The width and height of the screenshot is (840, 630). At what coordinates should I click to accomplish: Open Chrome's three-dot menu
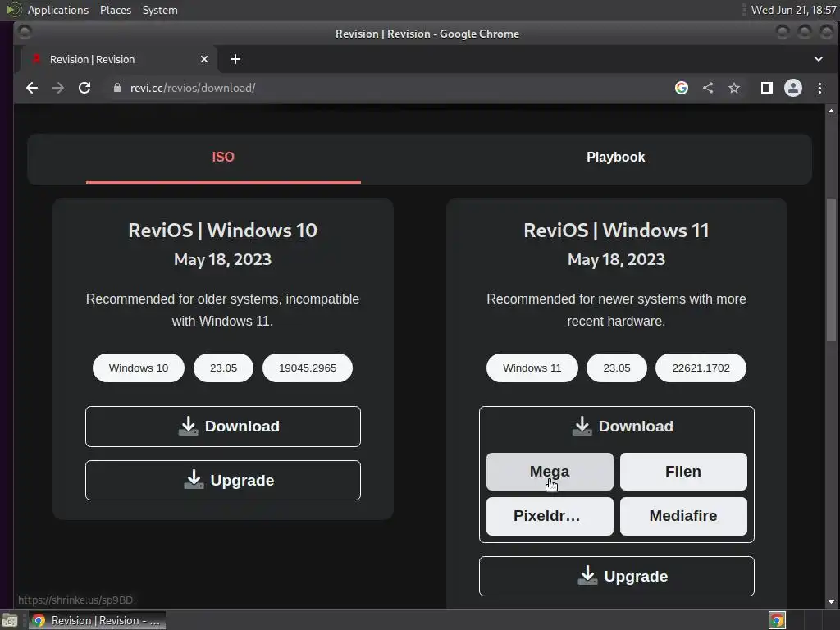point(819,88)
